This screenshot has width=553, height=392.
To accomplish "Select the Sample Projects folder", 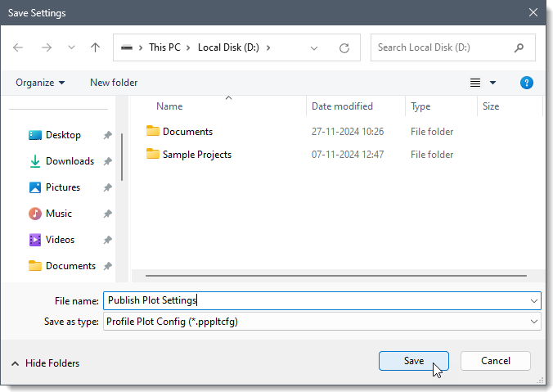I will [x=197, y=155].
